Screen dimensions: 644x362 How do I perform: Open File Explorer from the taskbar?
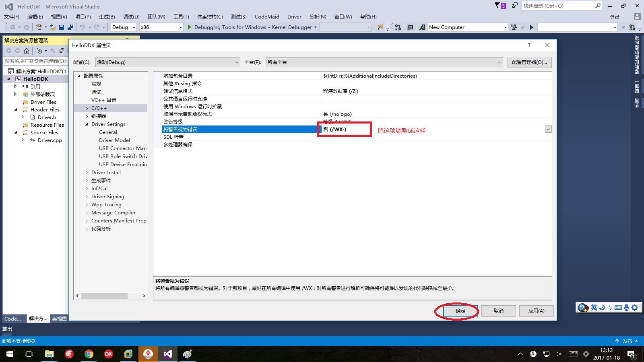pyautogui.click(x=49, y=354)
